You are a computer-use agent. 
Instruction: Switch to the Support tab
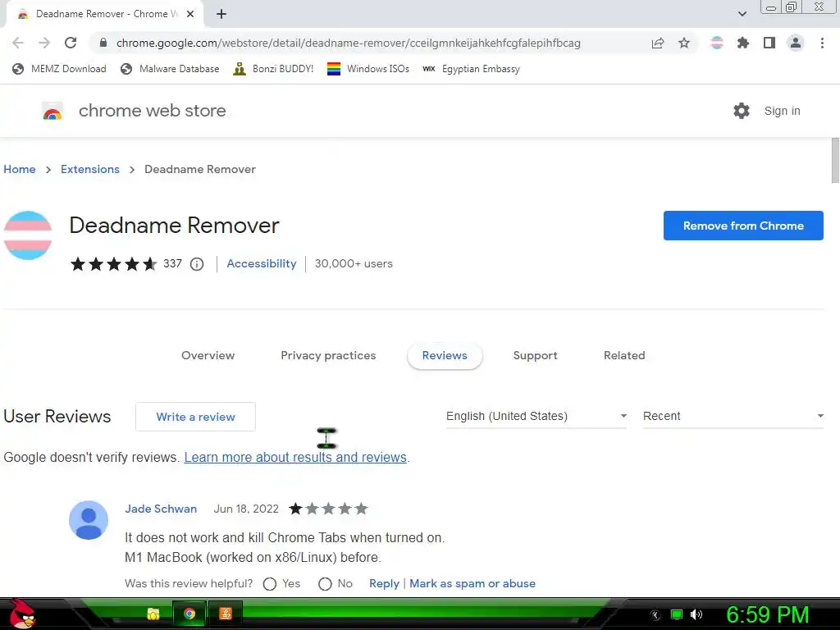pyautogui.click(x=535, y=356)
